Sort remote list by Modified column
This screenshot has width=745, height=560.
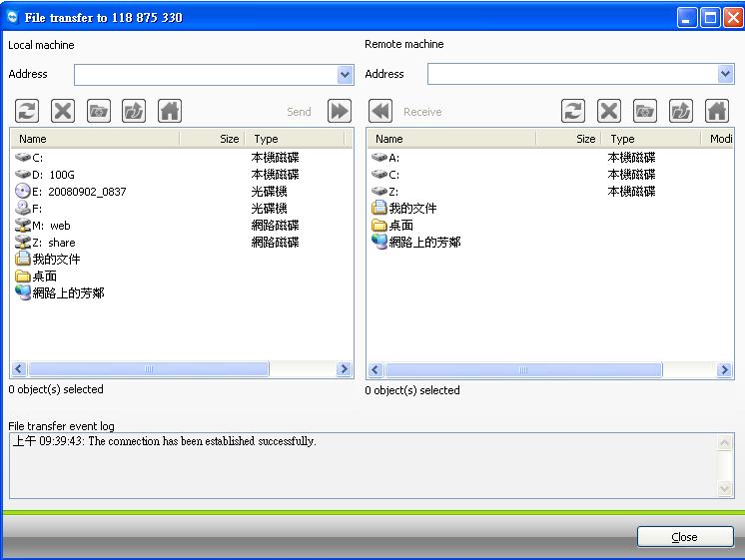[717, 139]
